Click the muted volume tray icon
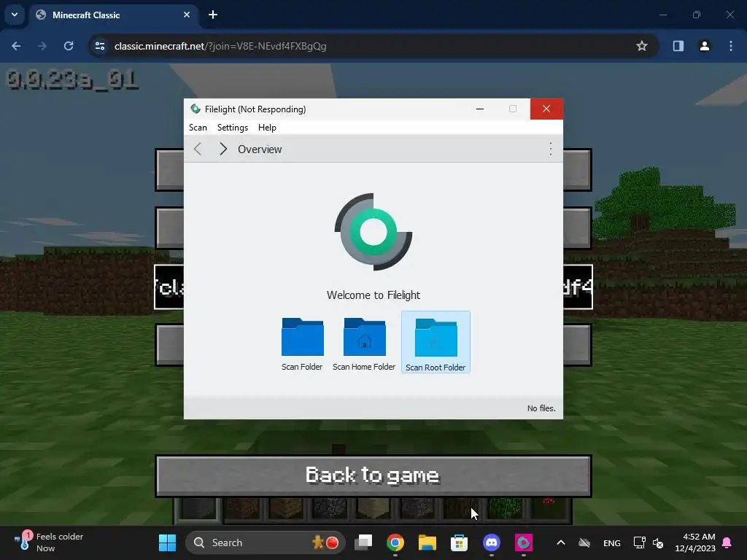This screenshot has height=560, width=747. [x=659, y=542]
